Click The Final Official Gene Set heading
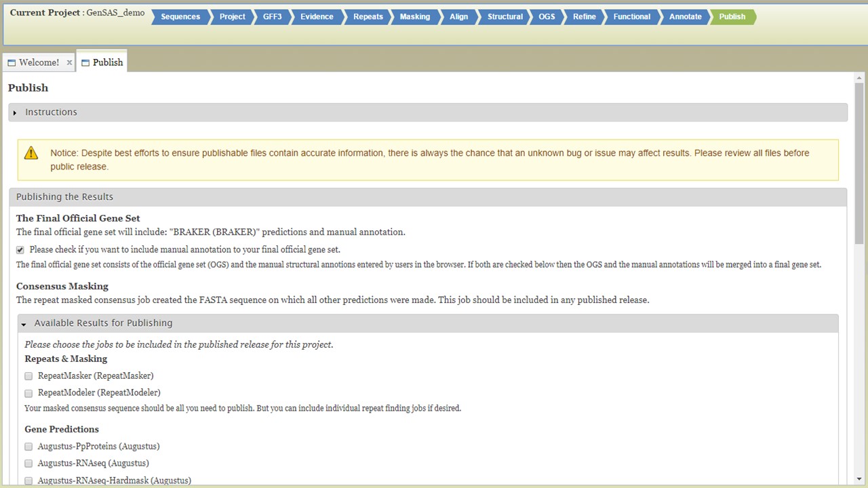The image size is (868, 488). pyautogui.click(x=78, y=218)
